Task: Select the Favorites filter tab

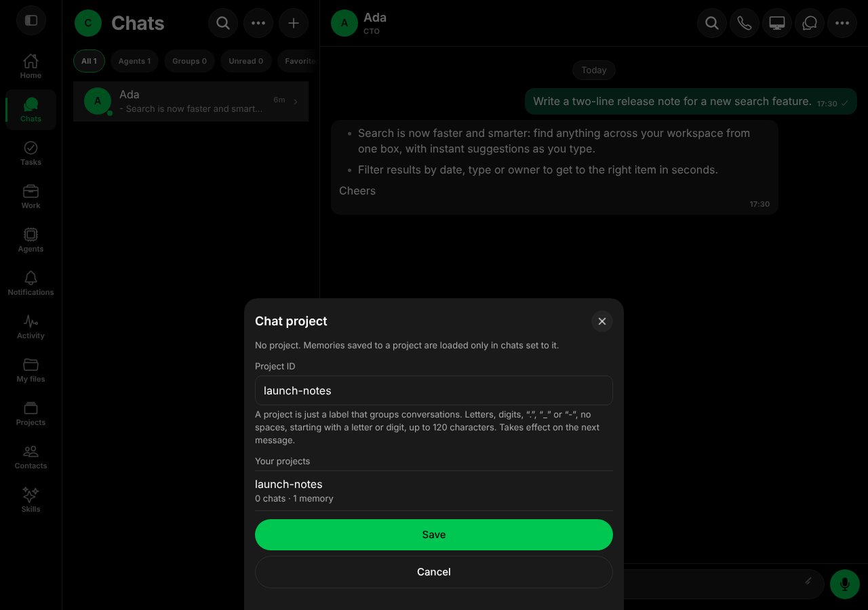Action: pos(298,61)
